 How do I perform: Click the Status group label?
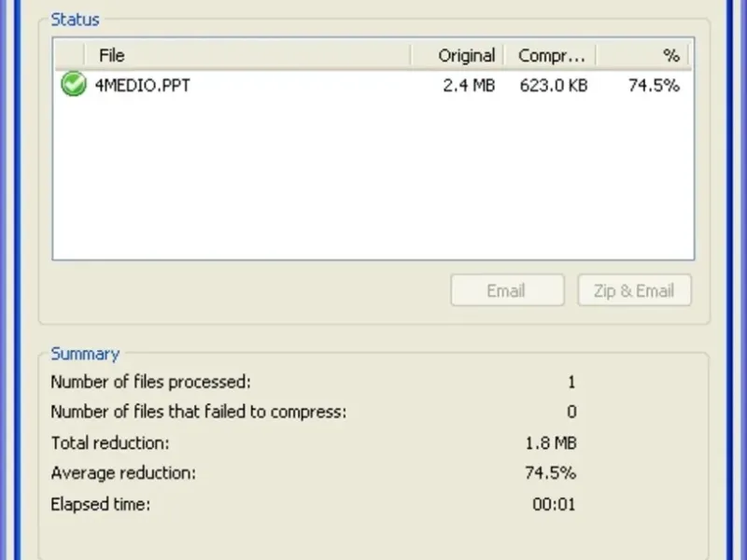tap(75, 19)
